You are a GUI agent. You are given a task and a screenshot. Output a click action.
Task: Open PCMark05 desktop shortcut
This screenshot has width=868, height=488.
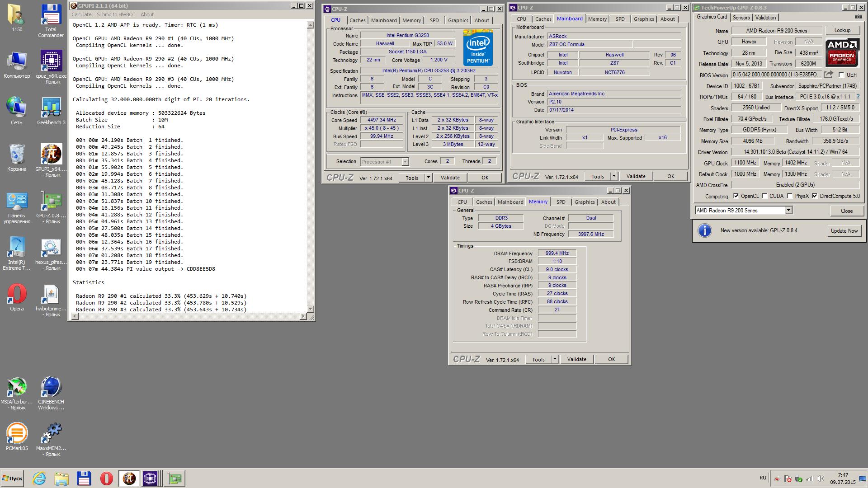pyautogui.click(x=17, y=436)
